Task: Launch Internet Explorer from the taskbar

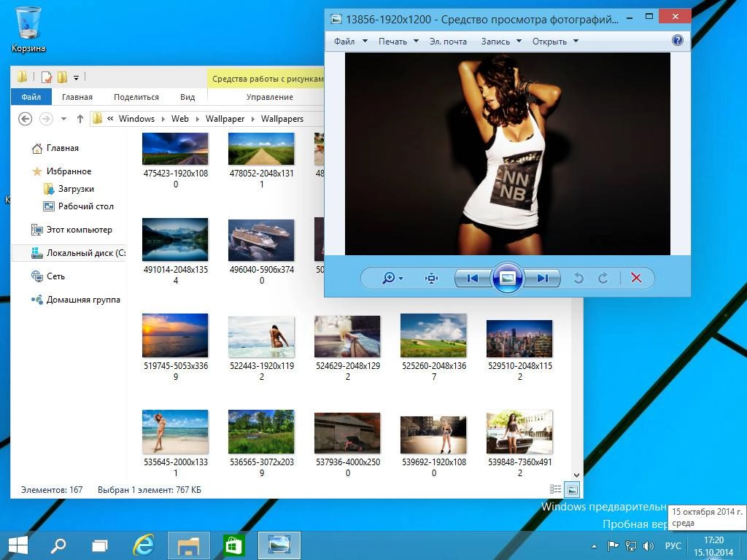Action: pyautogui.click(x=143, y=545)
